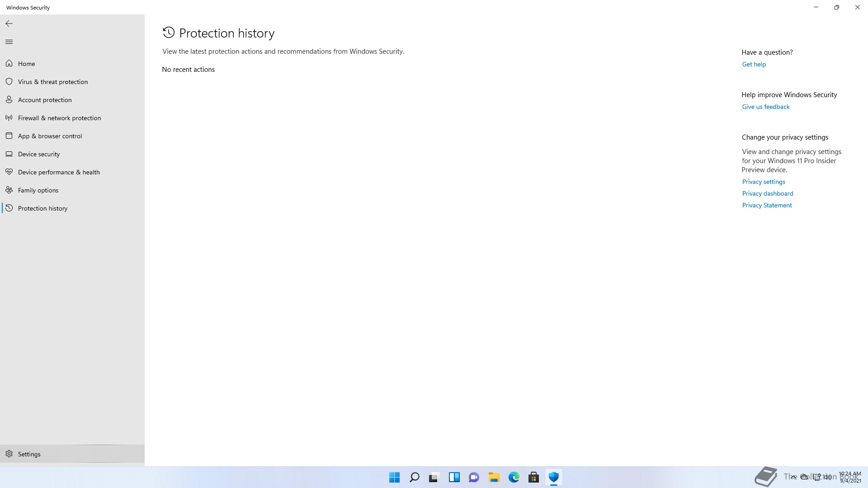Click the 'No recent actions' text
Viewport: 868px width, 488px height.
tap(188, 69)
